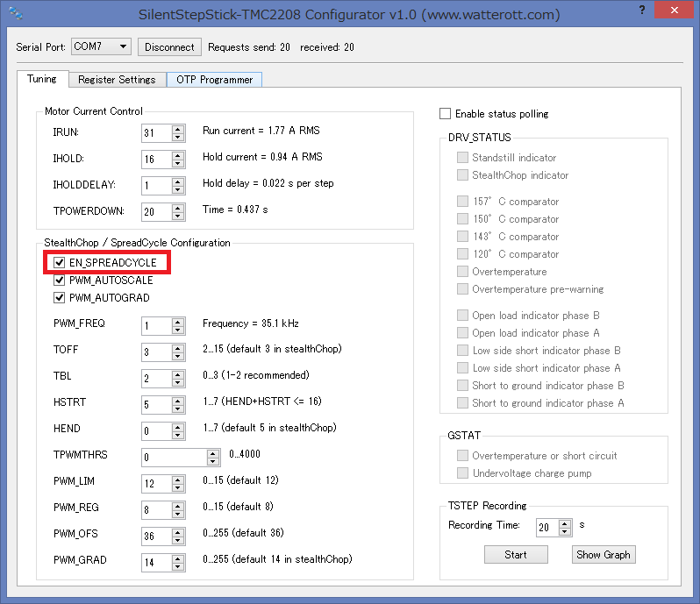Decrease the IRUN value with down arrow
700x604 pixels.
point(178,137)
